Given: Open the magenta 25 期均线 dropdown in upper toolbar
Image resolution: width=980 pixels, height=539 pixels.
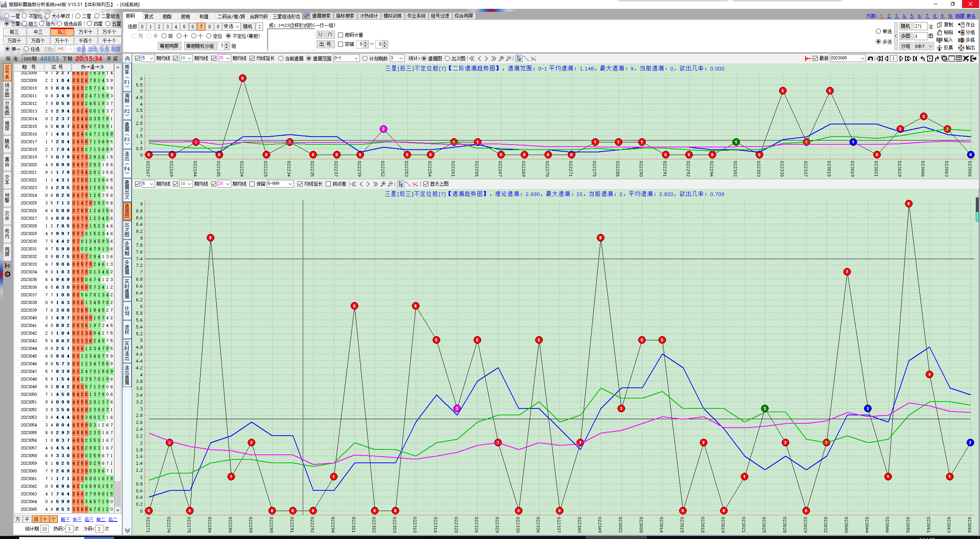Looking at the screenshot, I should point(224,58).
